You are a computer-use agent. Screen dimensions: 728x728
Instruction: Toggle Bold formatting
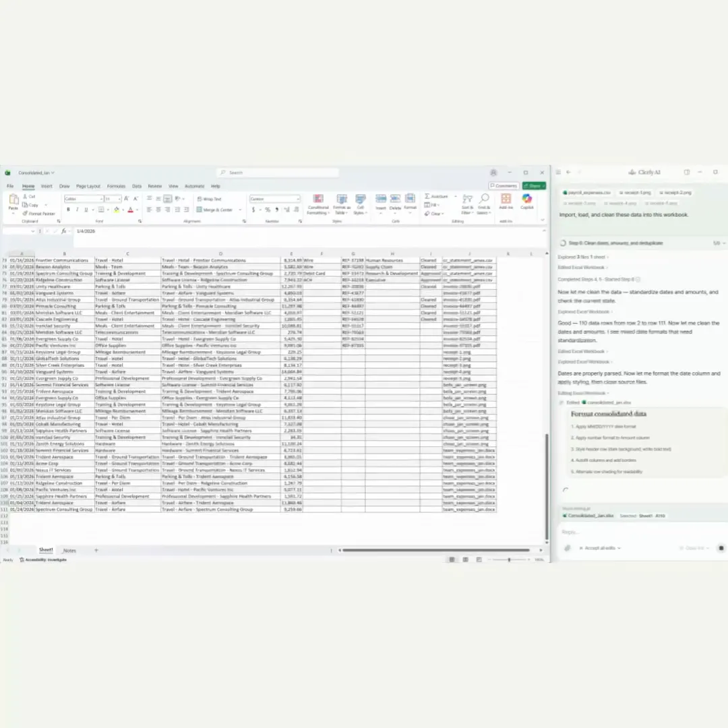pyautogui.click(x=67, y=210)
